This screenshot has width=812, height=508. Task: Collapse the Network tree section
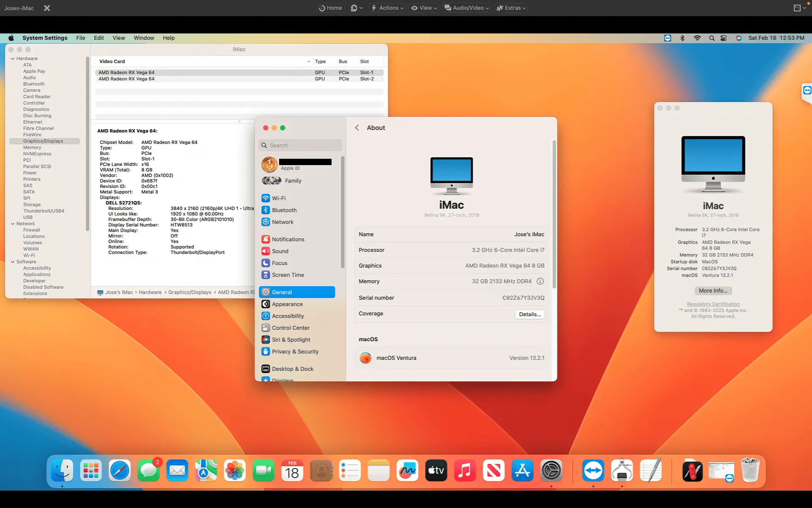pyautogui.click(x=13, y=224)
